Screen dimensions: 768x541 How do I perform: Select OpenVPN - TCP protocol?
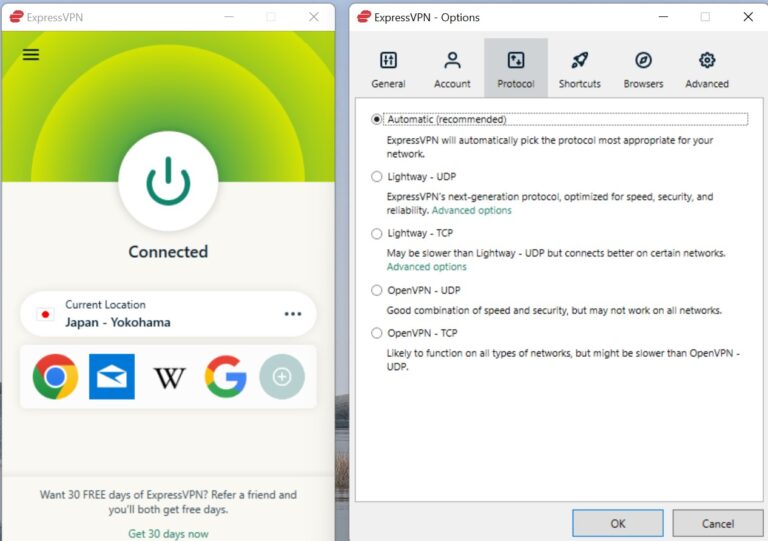coord(376,333)
